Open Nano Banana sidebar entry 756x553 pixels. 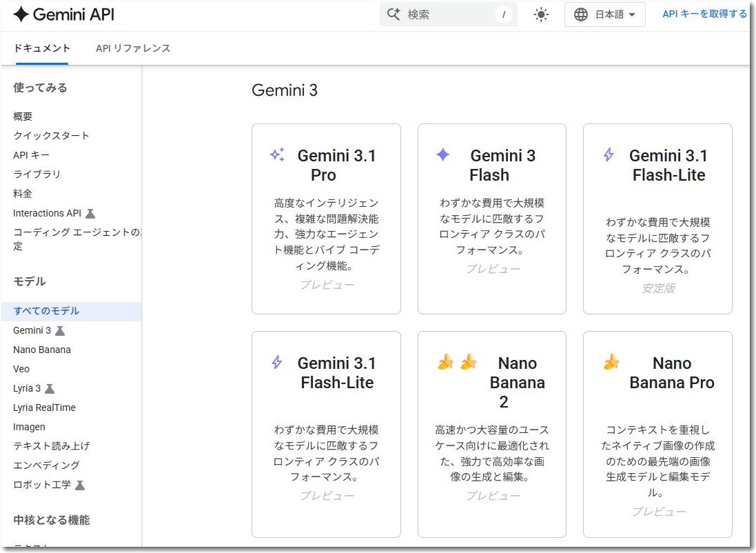pos(42,350)
